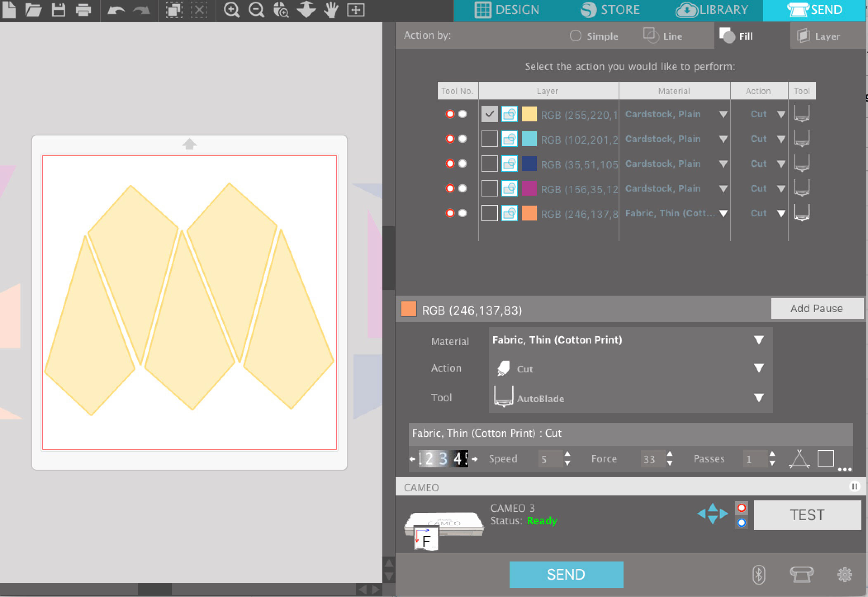Select white tool holder for orange layer
The width and height of the screenshot is (868, 597).
462,213
